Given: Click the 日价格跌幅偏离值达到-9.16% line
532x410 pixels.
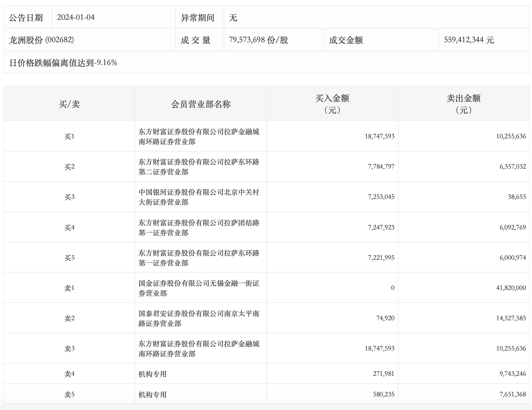Looking at the screenshot, I should tap(63, 63).
